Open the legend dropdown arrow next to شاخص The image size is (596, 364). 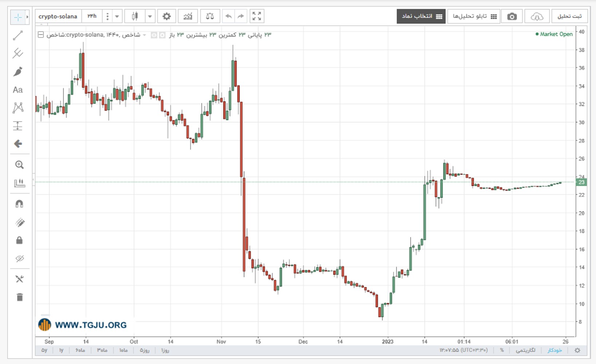144,35
